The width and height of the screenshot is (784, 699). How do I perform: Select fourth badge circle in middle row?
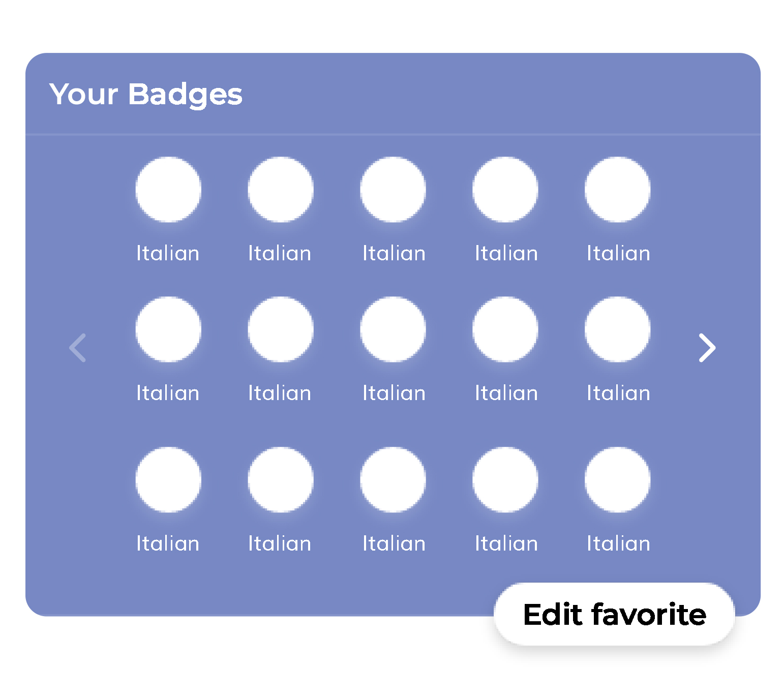point(505,329)
